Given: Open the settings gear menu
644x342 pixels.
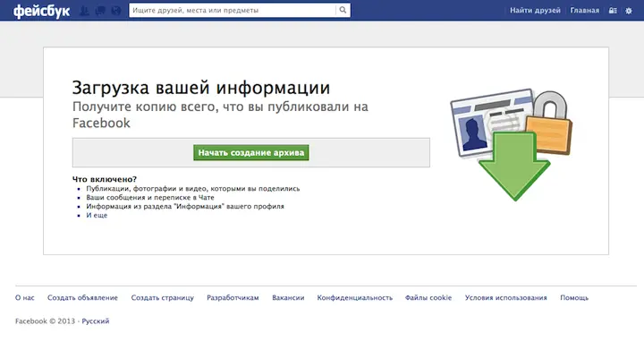Looking at the screenshot, I should click(x=629, y=11).
